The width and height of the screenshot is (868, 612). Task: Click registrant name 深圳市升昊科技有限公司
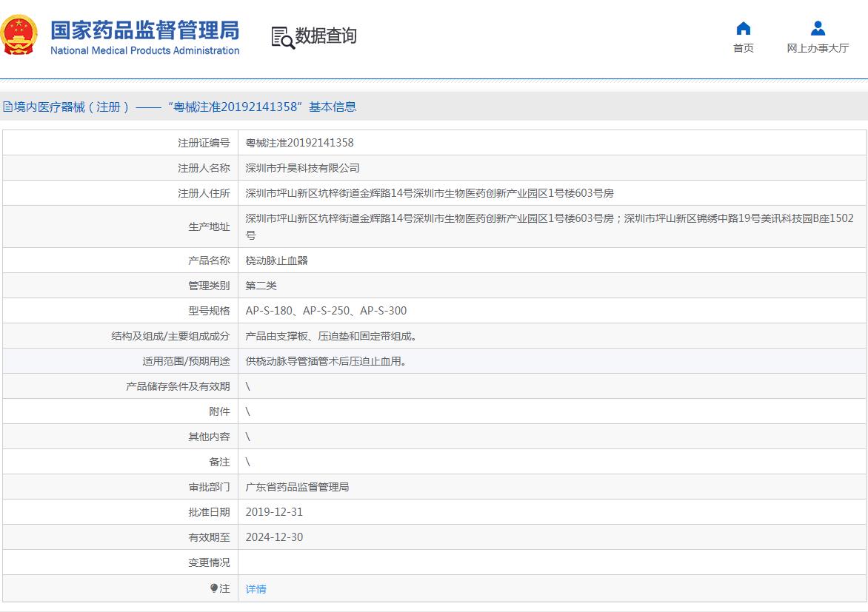click(x=302, y=168)
